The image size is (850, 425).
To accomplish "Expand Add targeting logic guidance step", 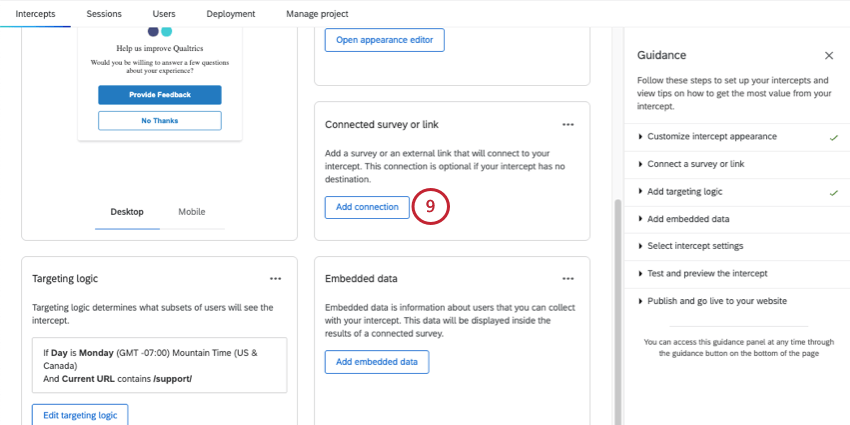I will click(685, 191).
